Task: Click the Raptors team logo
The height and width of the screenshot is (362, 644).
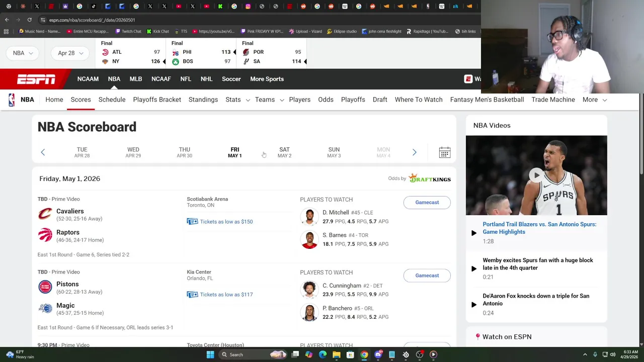Action: coord(45,235)
